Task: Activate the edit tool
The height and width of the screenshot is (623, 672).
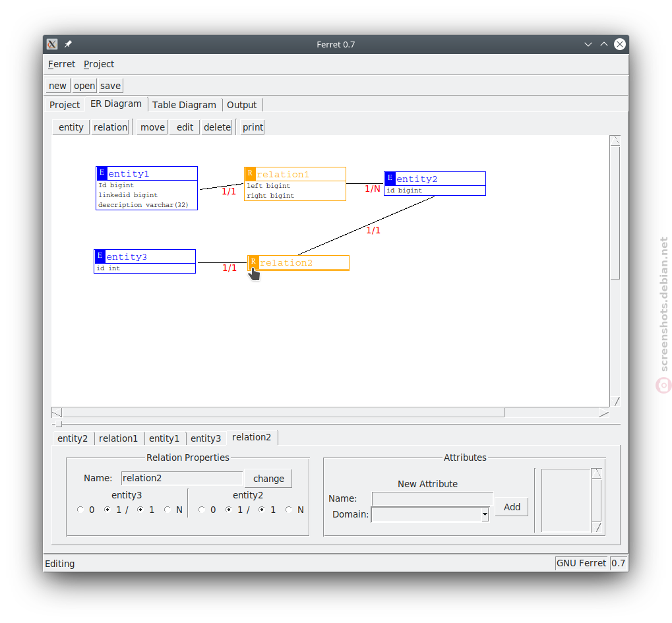Action: click(x=185, y=127)
